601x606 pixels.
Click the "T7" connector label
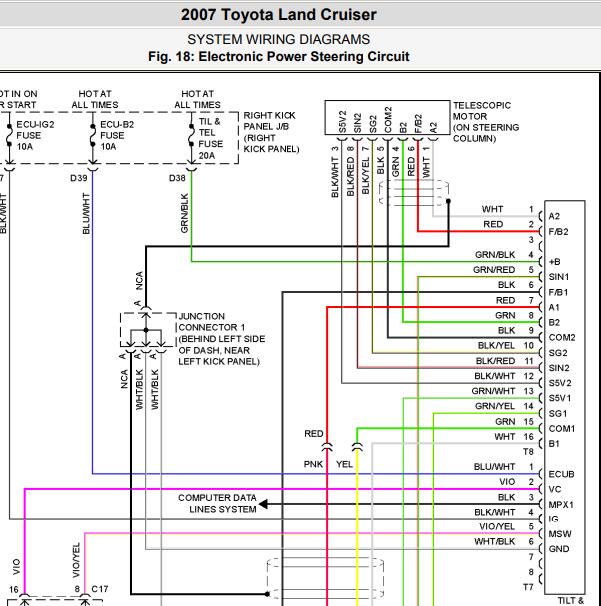click(x=528, y=587)
